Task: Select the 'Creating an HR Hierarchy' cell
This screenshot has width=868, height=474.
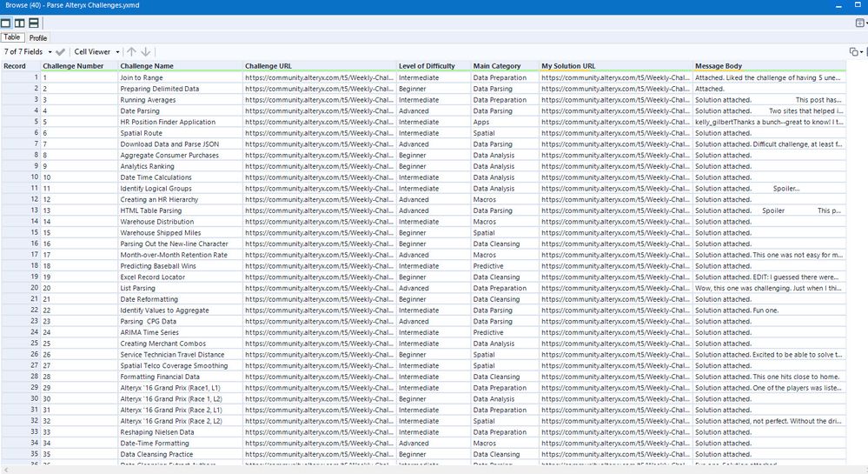Action: (x=181, y=199)
